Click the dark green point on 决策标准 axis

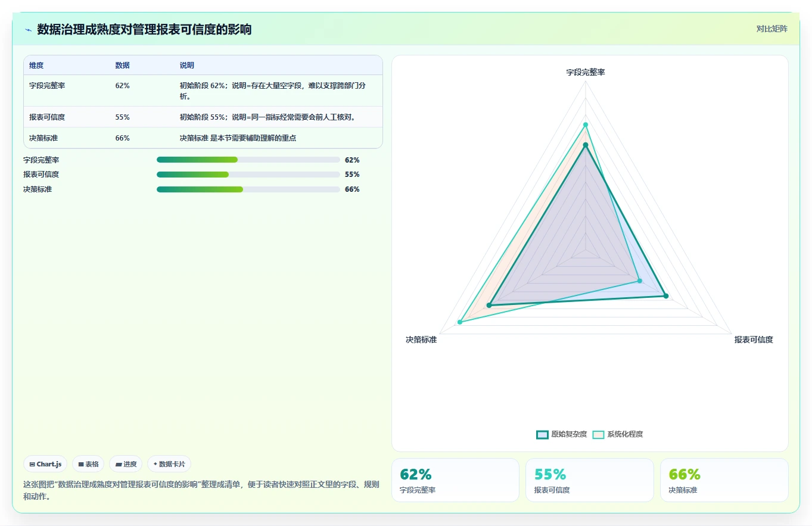tap(489, 305)
